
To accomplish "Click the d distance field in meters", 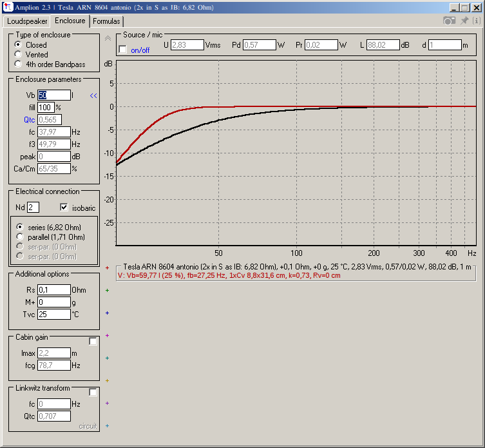I will point(445,45).
